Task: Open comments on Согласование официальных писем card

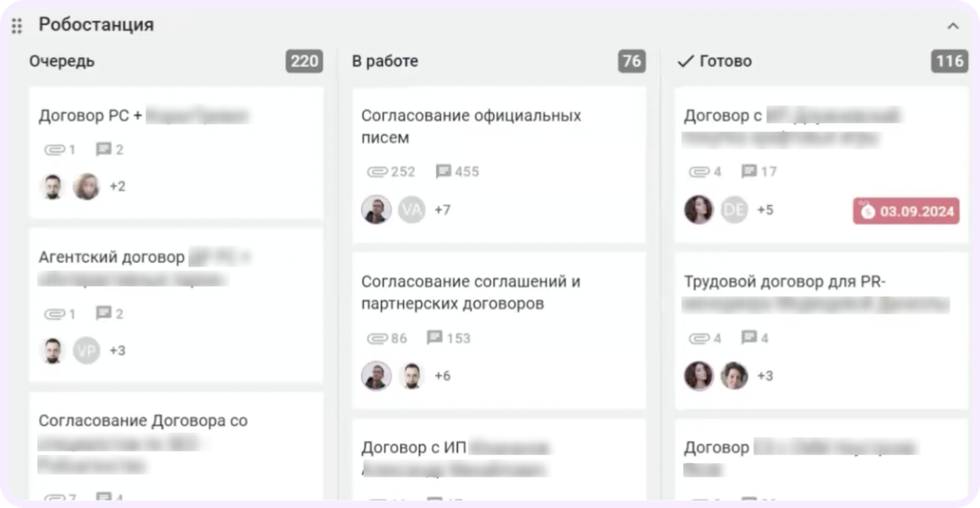Action: coord(443,171)
